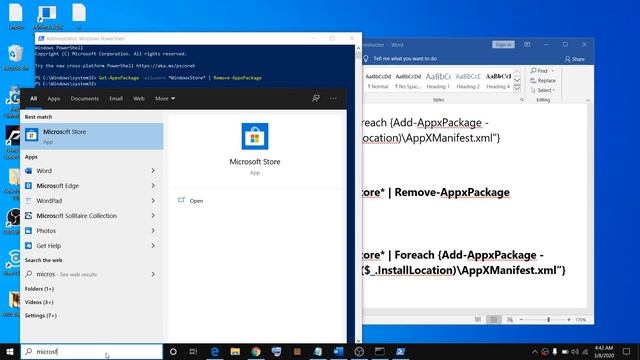Open 'micros' See web results entry
The height and width of the screenshot is (360, 640).
(92, 274)
